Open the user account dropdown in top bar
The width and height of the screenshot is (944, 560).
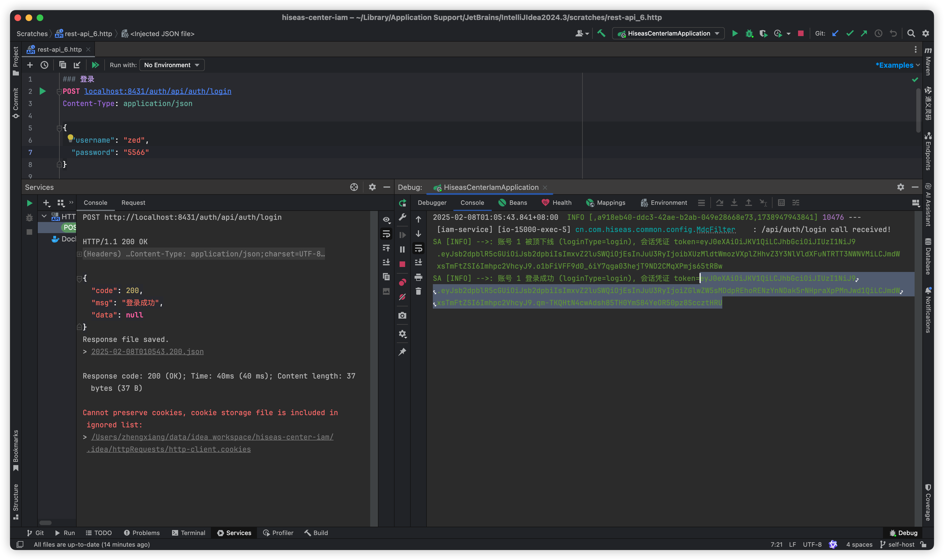(582, 34)
